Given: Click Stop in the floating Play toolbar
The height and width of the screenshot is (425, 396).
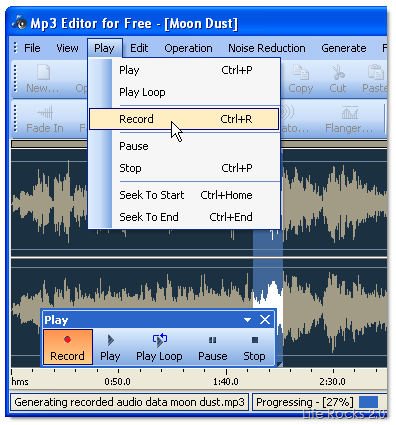Looking at the screenshot, I should tap(254, 347).
